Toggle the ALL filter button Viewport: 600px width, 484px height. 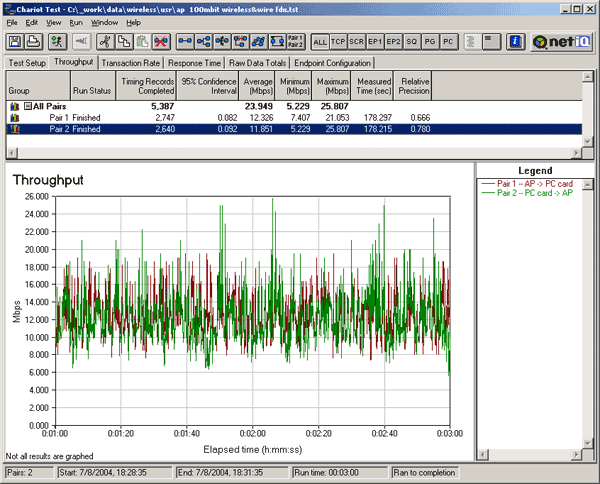click(x=320, y=41)
